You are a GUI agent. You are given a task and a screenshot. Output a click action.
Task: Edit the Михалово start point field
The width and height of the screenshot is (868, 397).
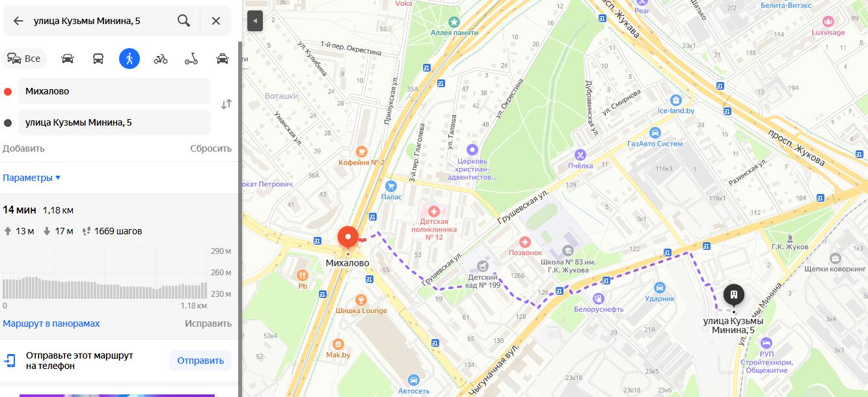tap(114, 91)
